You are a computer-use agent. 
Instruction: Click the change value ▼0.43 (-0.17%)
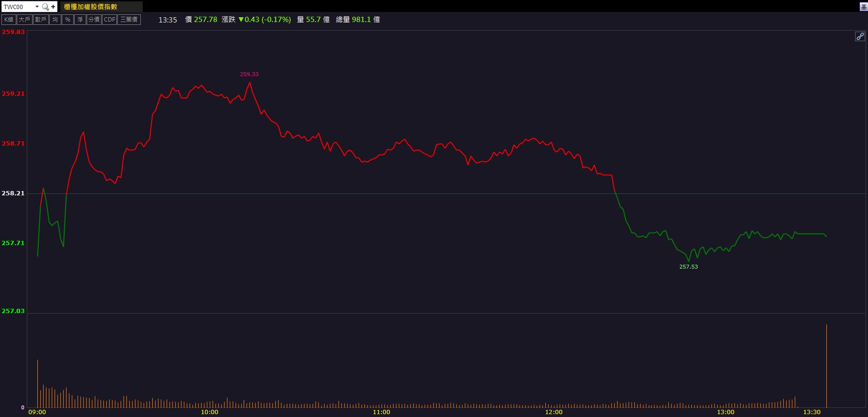click(x=265, y=20)
